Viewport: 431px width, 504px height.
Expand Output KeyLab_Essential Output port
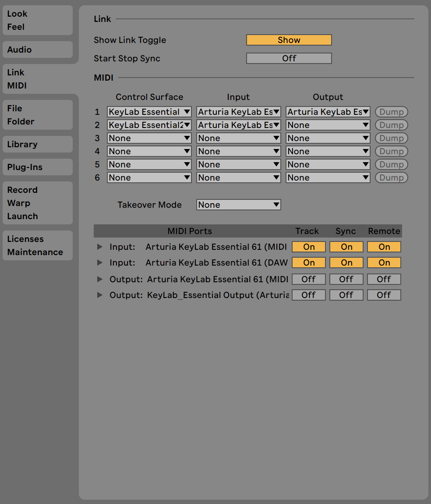[x=100, y=295]
